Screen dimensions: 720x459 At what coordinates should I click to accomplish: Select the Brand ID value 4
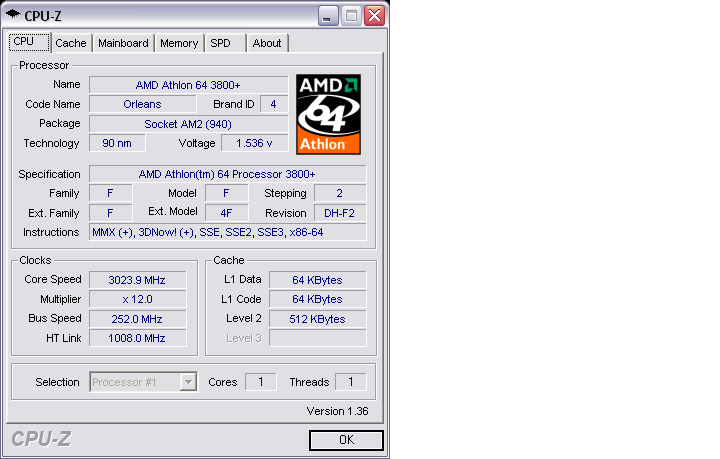point(274,104)
